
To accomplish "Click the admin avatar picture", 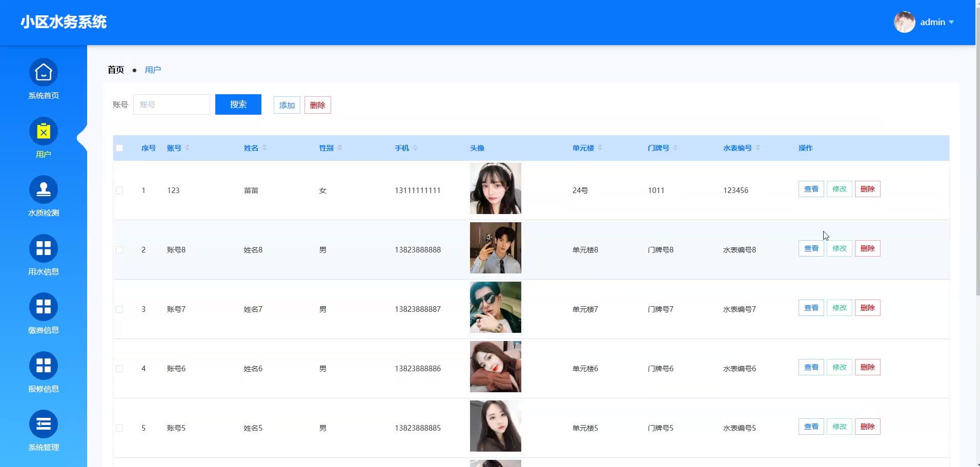I will click(x=904, y=22).
